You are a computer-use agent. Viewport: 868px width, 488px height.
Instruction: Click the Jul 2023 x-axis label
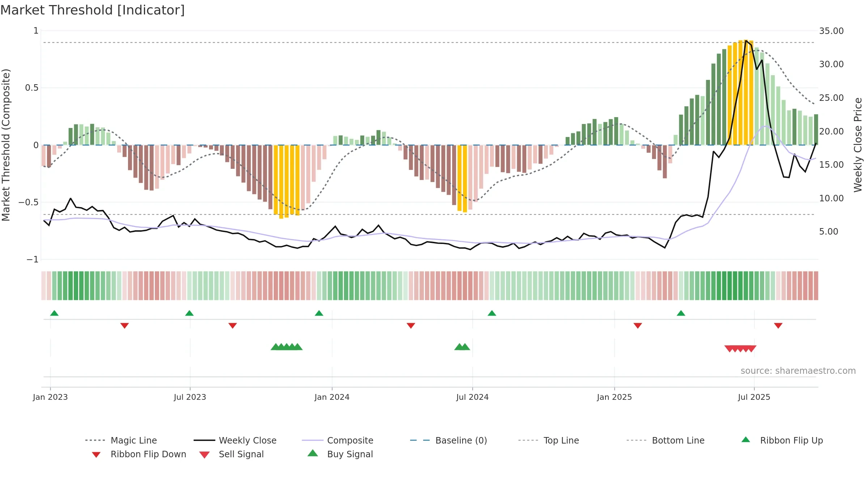point(190,397)
